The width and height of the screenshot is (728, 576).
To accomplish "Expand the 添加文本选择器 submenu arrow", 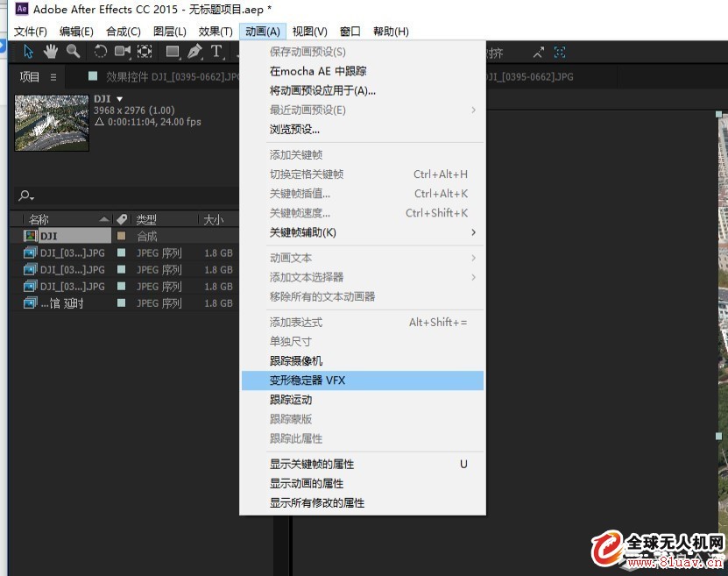I will pos(474,277).
